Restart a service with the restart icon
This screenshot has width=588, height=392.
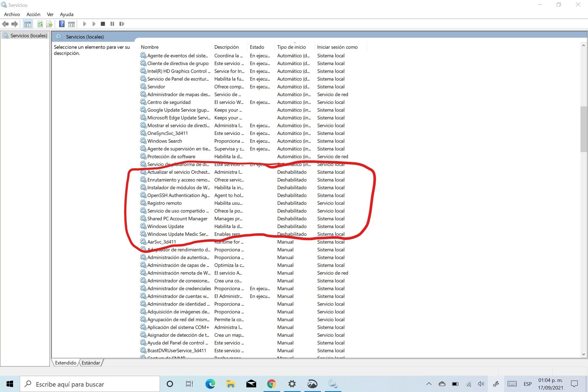[122, 24]
